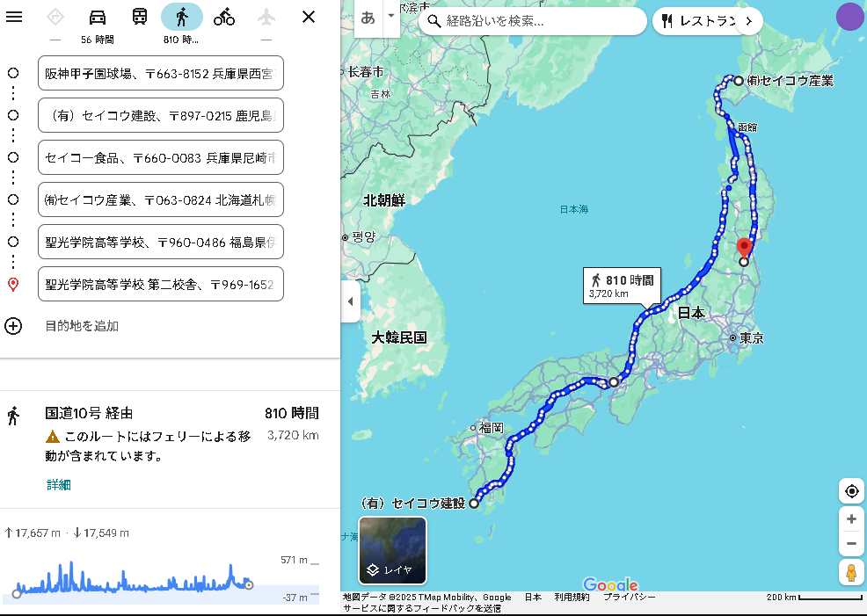
Task: Select the flight travel mode
Action: pyautogui.click(x=266, y=17)
